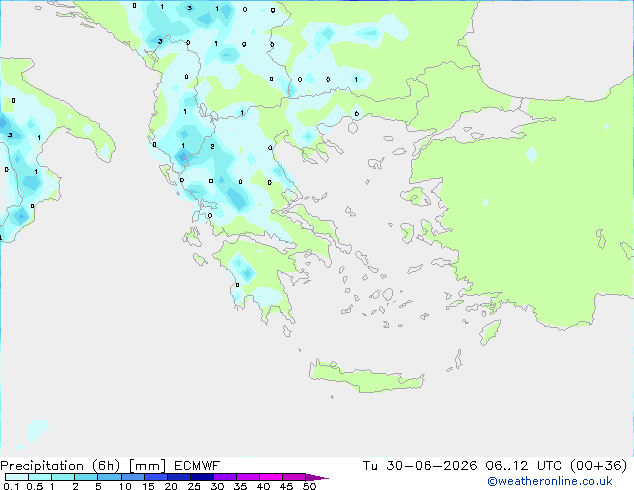Click the '0.5' legend scale label
The height and width of the screenshot is (490, 634).
[x=34, y=486]
